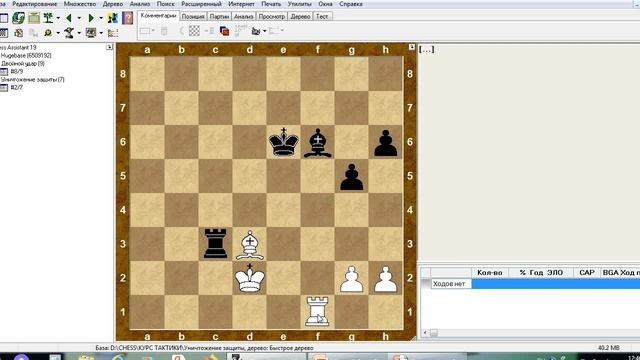Open the Множество menu
The height and width of the screenshot is (360, 640).
coord(80,4)
